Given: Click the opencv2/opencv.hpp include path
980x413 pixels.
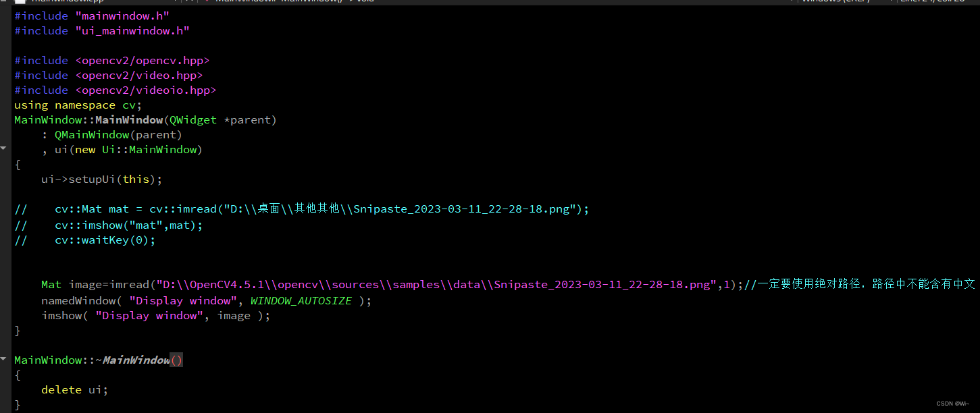Looking at the screenshot, I should point(143,60).
